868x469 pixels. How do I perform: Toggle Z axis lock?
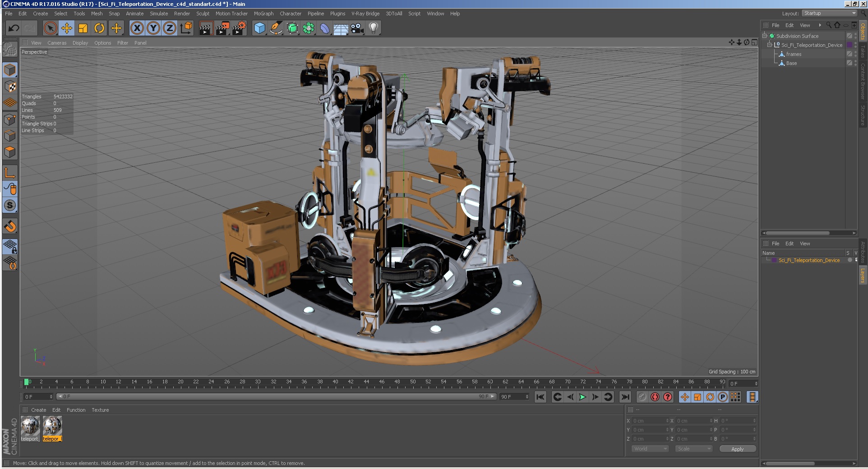pos(170,28)
